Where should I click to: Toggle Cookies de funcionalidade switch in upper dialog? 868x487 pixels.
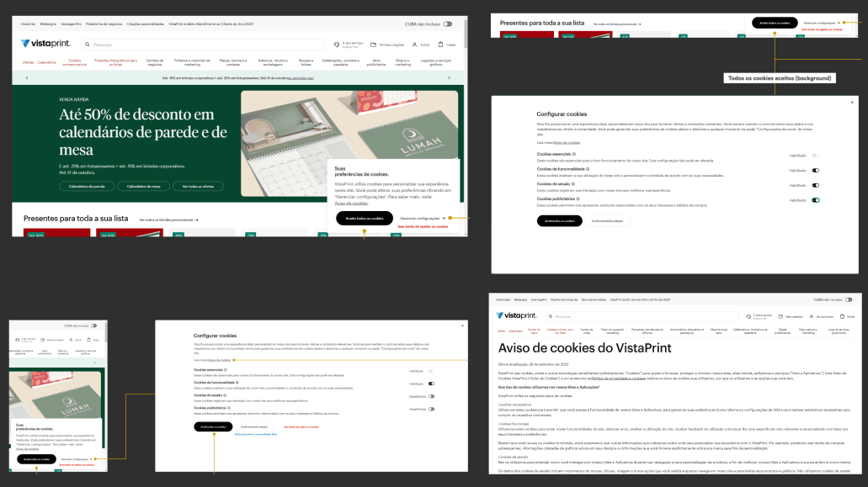click(x=816, y=170)
